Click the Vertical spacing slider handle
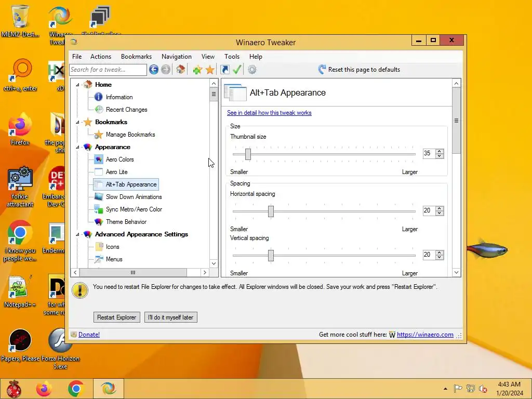 [271, 256]
